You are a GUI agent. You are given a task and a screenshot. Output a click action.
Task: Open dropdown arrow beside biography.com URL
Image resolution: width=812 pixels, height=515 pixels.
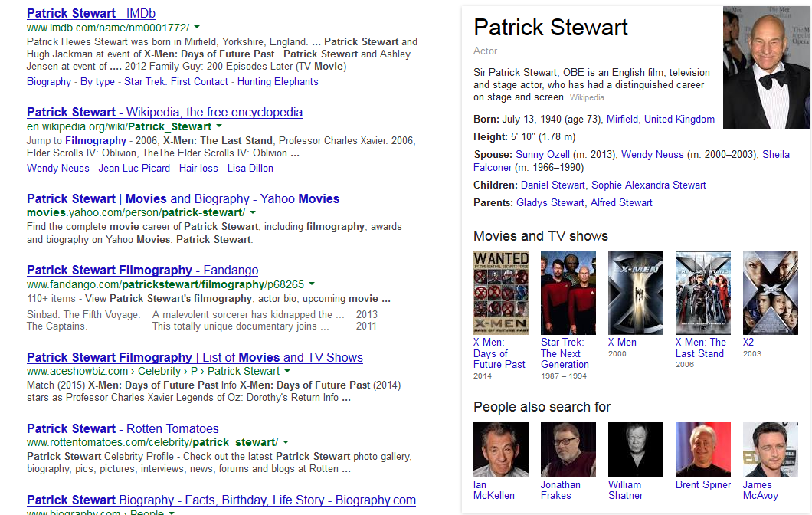tap(172, 513)
